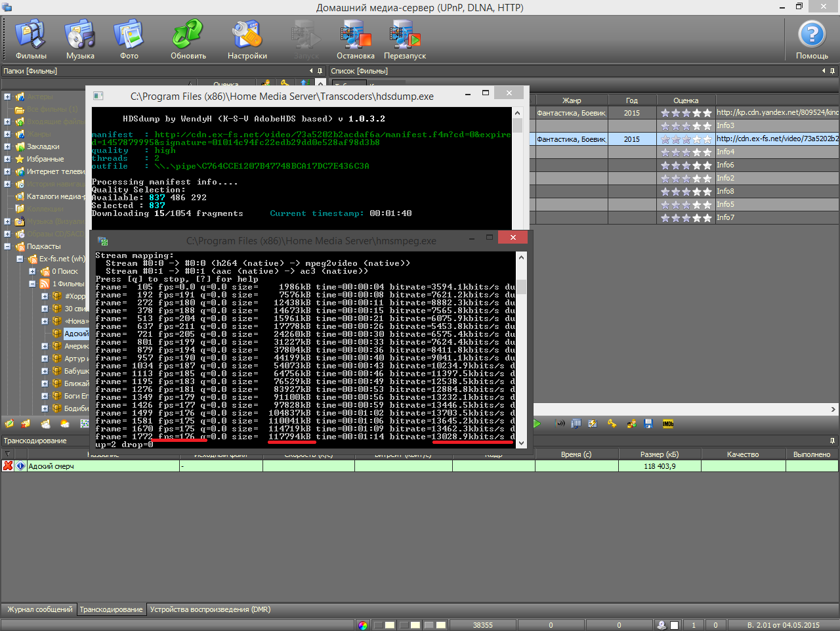This screenshot has height=631, width=840.
Task: Collapse the Подкасты tree node
Action: (x=7, y=246)
